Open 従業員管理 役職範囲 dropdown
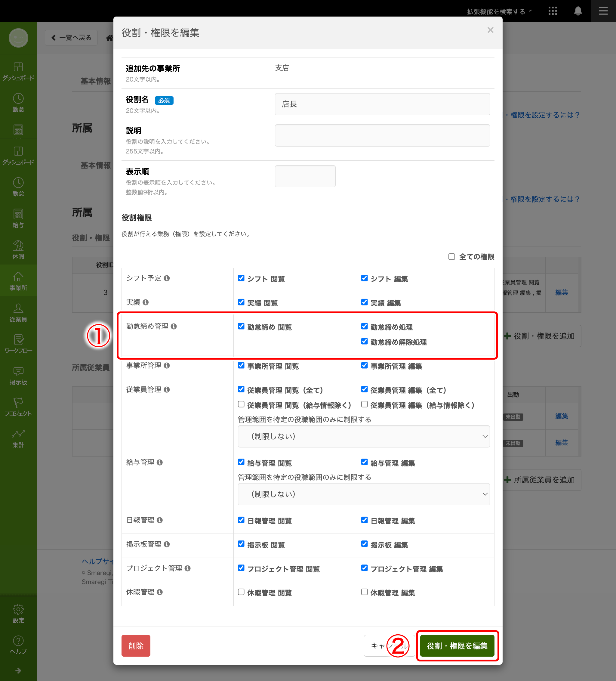 [x=363, y=436]
